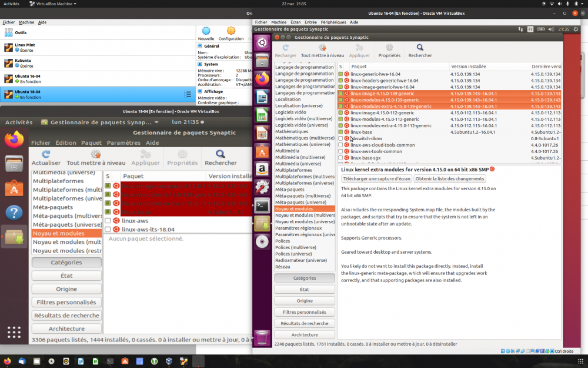The height and width of the screenshot is (368, 588).
Task: Launch Amazon from Ubuntu 16-04 launcher
Action: [263, 170]
